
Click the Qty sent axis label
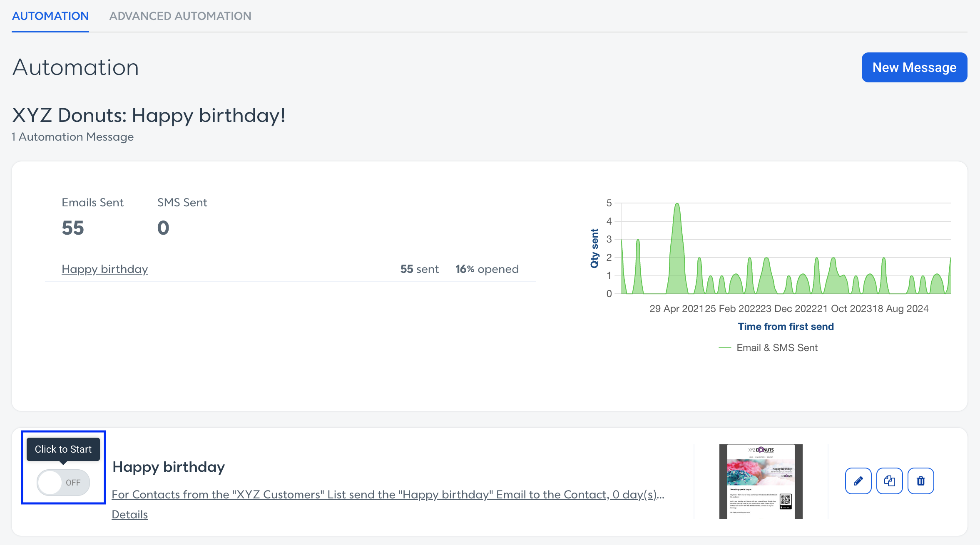tap(594, 248)
